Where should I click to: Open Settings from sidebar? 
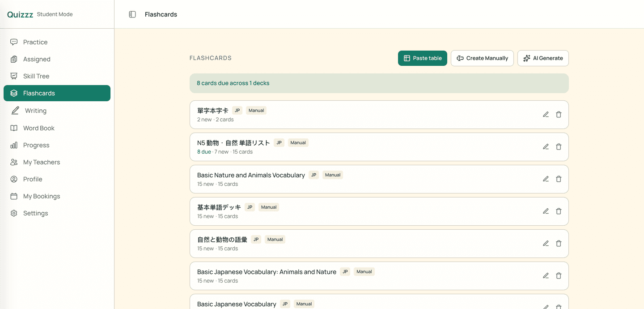coord(57,213)
